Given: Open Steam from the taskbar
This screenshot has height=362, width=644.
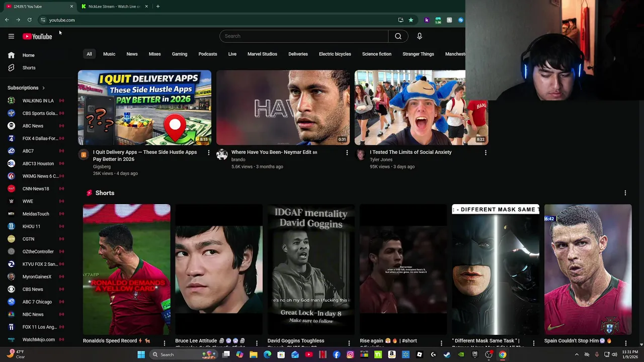Looking at the screenshot, I should 447,354.
